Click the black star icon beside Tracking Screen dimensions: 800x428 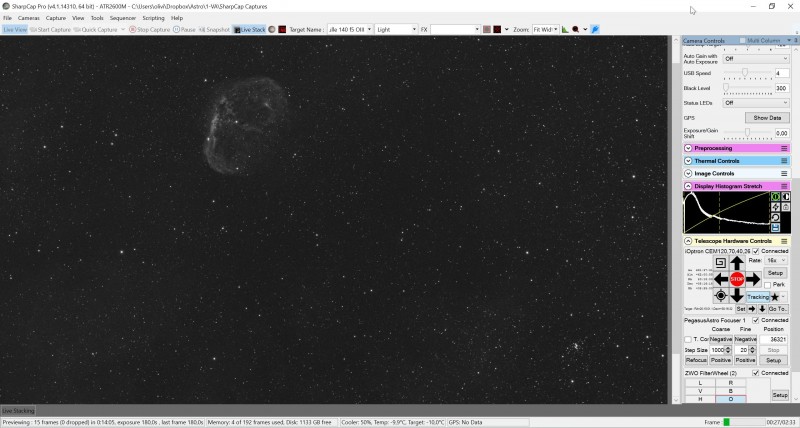click(x=774, y=297)
